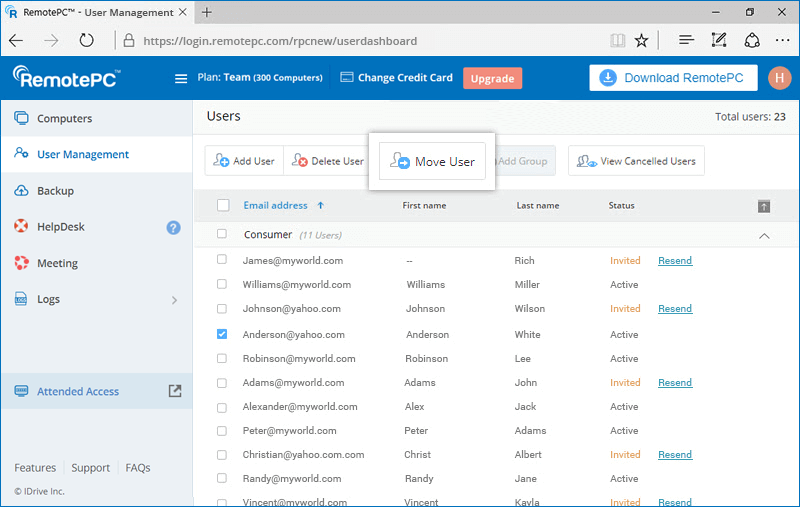Click Change Credit Card link

tap(405, 78)
